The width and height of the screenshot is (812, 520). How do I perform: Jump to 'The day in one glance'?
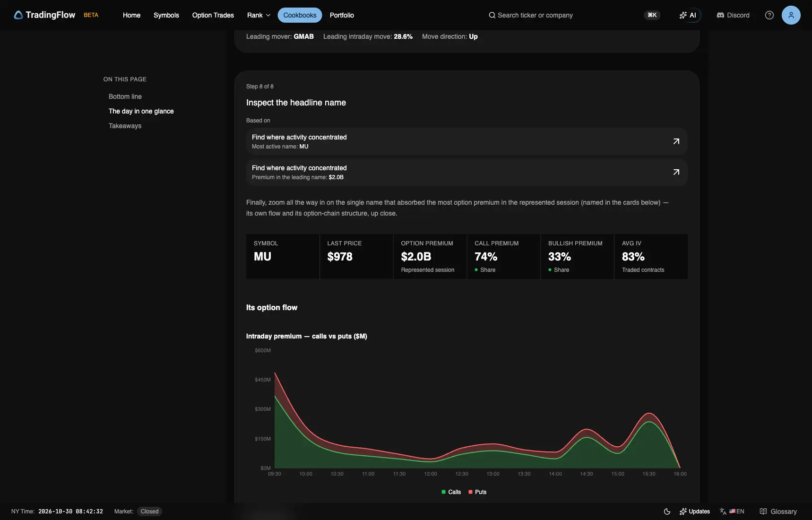coord(141,111)
